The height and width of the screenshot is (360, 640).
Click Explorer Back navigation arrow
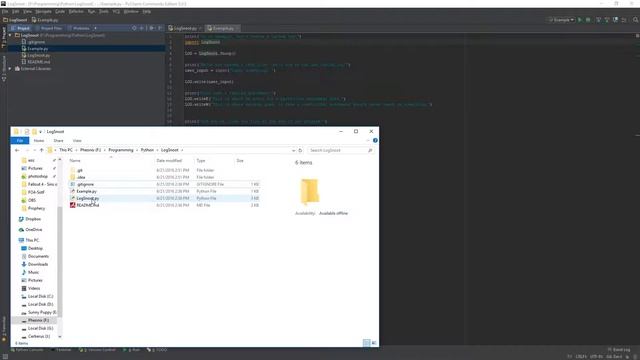click(17, 150)
